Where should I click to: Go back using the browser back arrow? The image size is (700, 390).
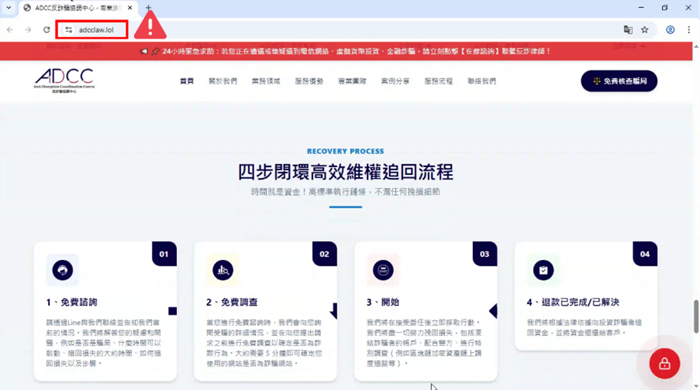pyautogui.click(x=10, y=30)
